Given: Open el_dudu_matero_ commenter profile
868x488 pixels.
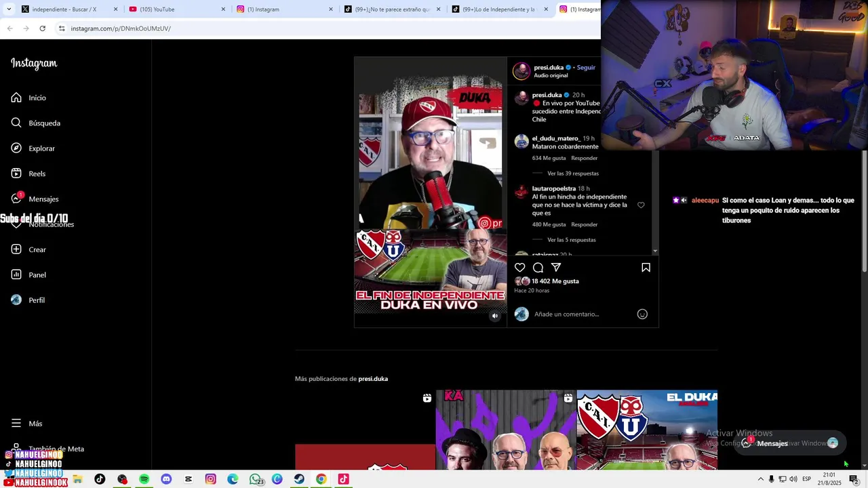Looking at the screenshot, I should [555, 138].
